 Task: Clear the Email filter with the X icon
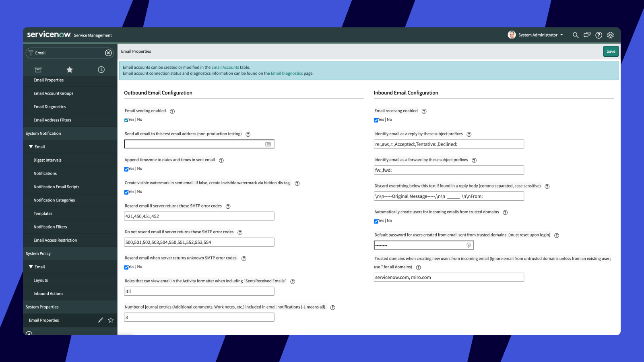coord(109,53)
